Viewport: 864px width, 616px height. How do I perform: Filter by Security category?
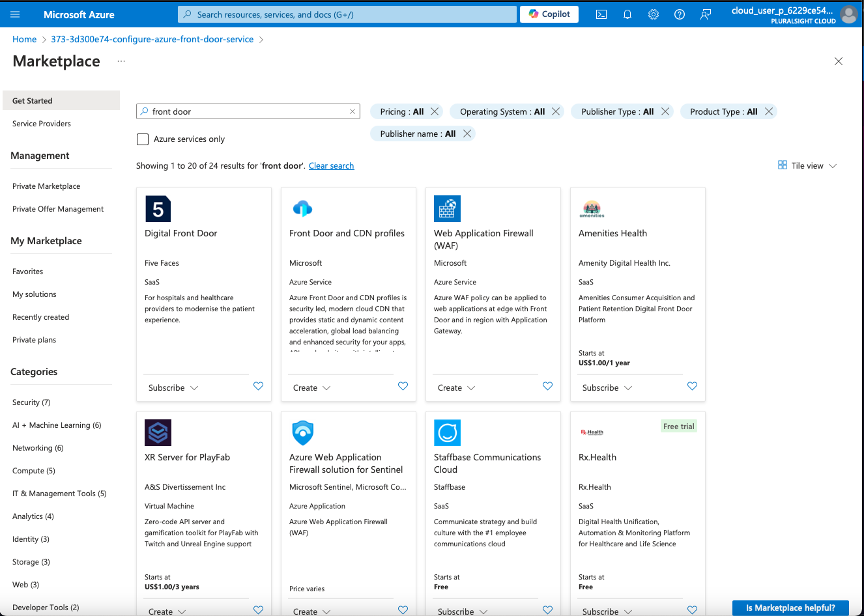31,402
